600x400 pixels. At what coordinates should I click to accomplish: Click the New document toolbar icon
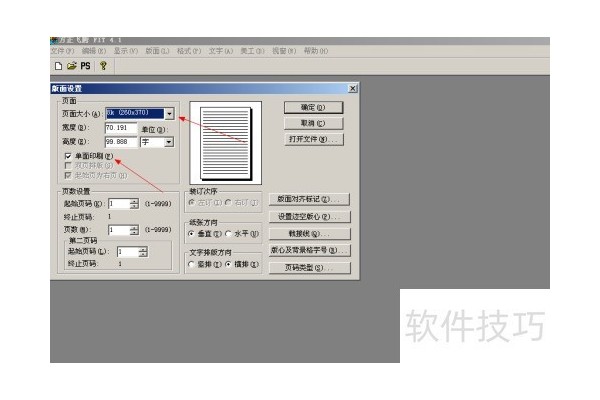coord(59,66)
